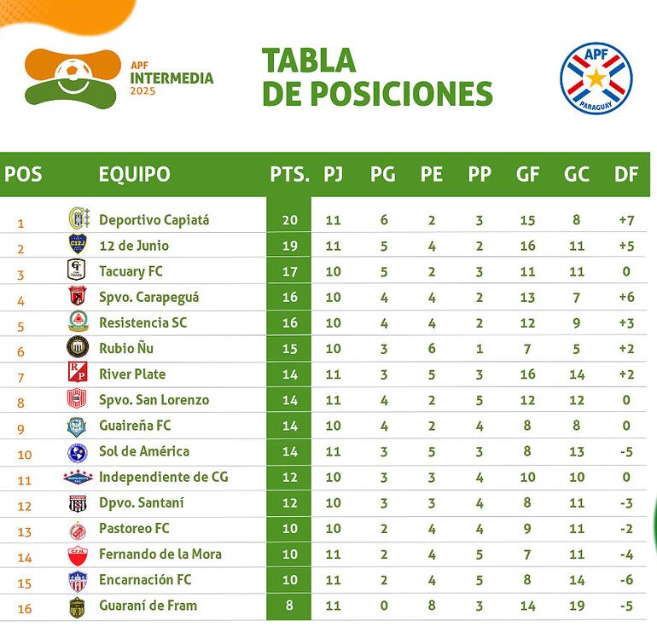Click the Tabla de Posiciones title
Viewport: 657px width, 644px height.
pyautogui.click(x=376, y=77)
